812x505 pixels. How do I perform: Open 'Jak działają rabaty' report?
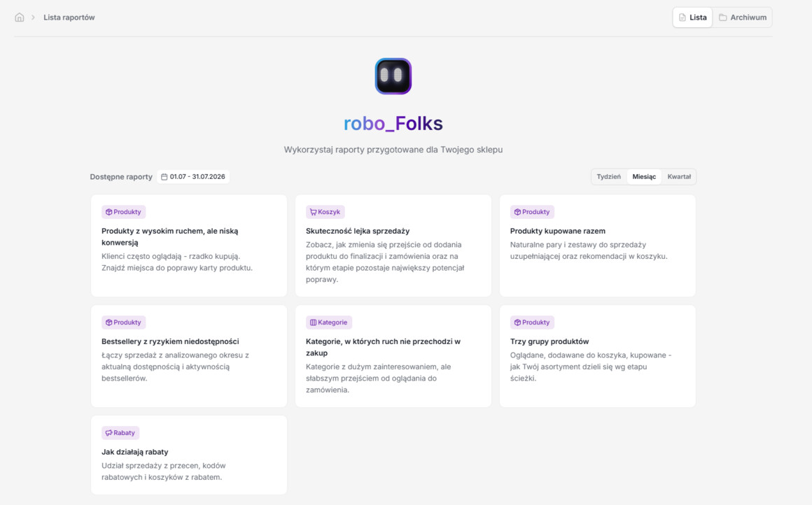[x=189, y=455]
